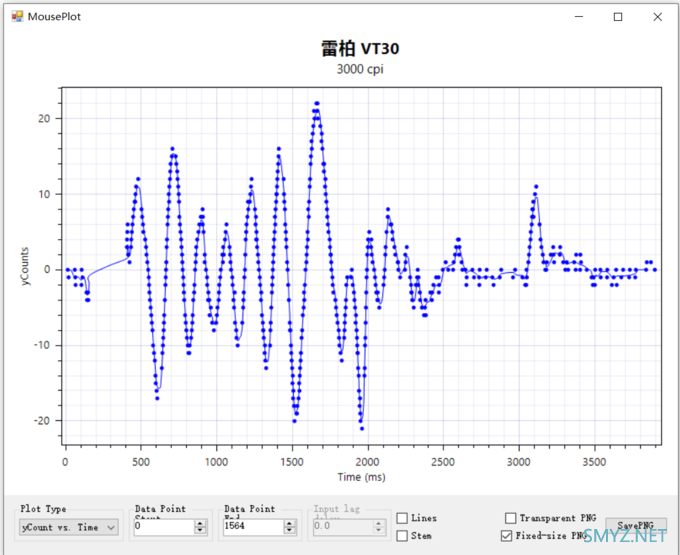This screenshot has width=680, height=555.
Task: Click the Data Point End field showing 1564
Action: [253, 526]
